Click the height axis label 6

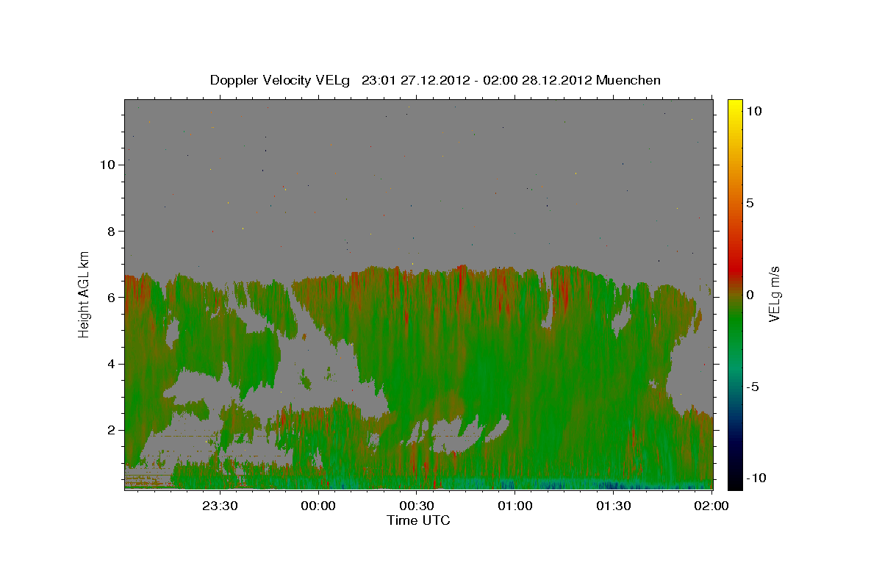[110, 298]
